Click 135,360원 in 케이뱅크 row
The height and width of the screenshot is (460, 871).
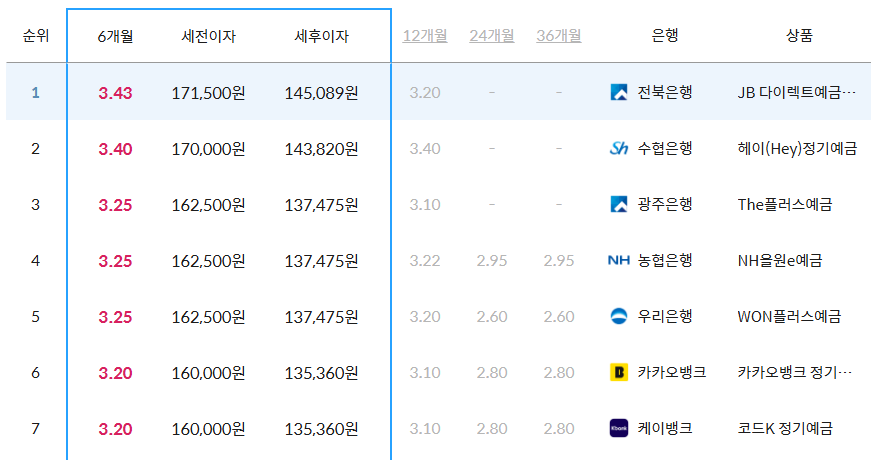tap(321, 429)
